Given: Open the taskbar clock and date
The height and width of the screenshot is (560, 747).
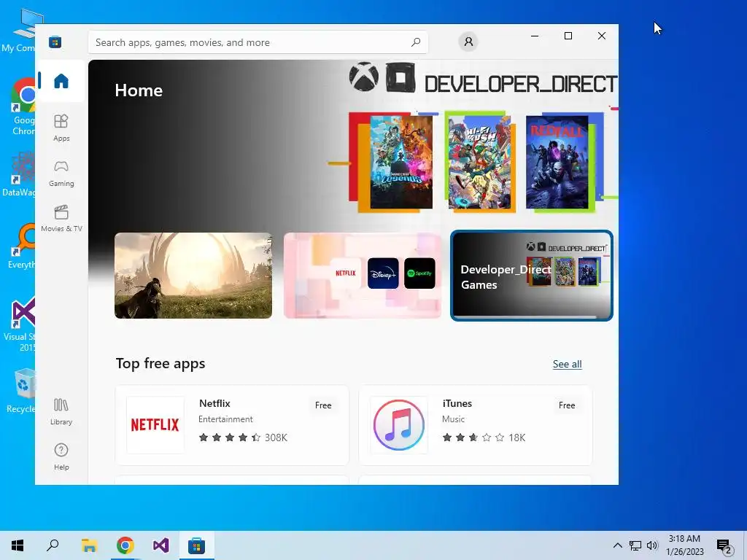Looking at the screenshot, I should coord(684,545).
